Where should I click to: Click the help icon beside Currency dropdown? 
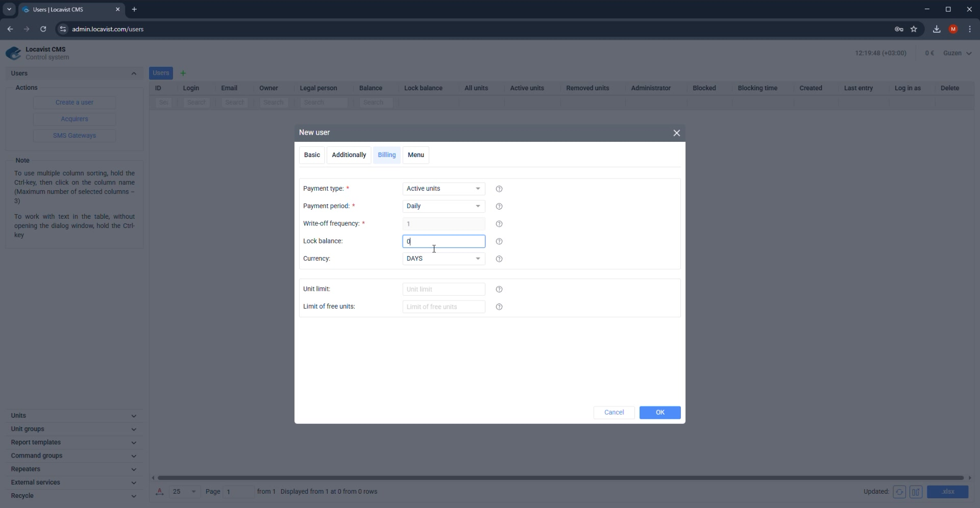[499, 259]
